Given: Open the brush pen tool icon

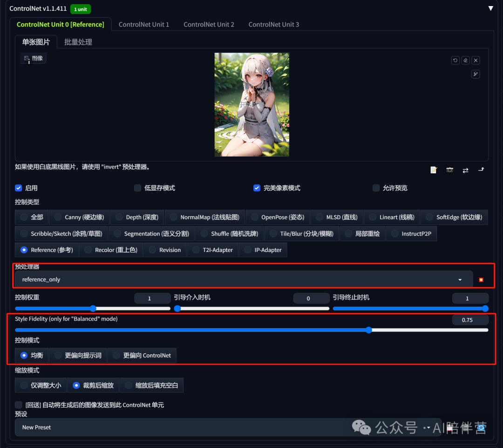Looking at the screenshot, I should [x=476, y=75].
